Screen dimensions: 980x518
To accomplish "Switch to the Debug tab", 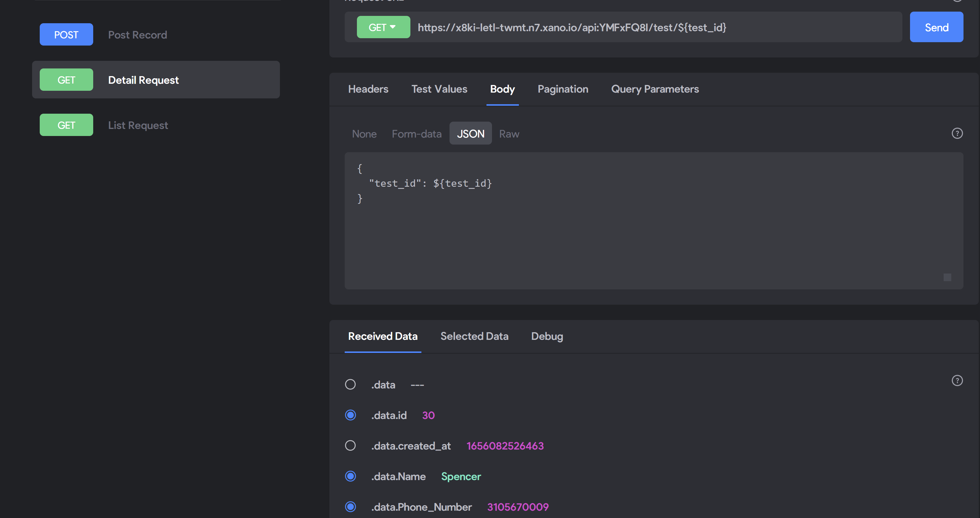I will pyautogui.click(x=547, y=336).
